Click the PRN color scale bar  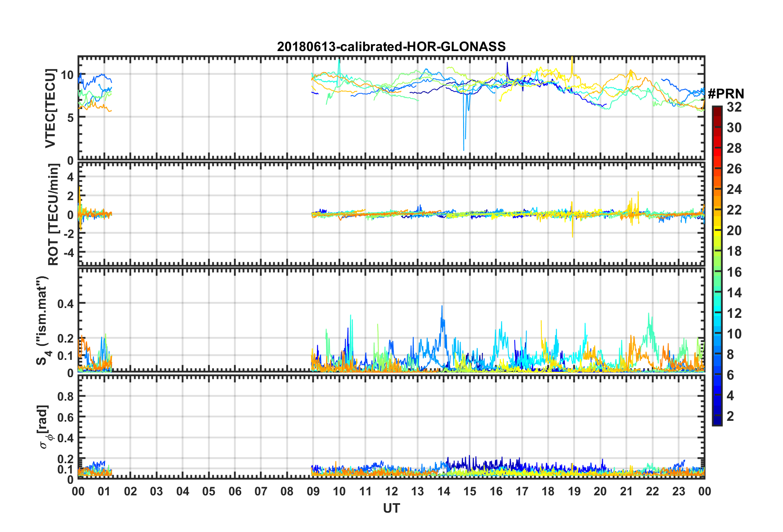(x=717, y=266)
